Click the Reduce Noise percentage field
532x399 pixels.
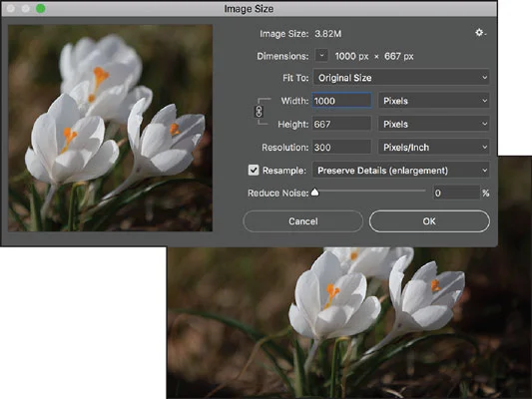point(457,193)
